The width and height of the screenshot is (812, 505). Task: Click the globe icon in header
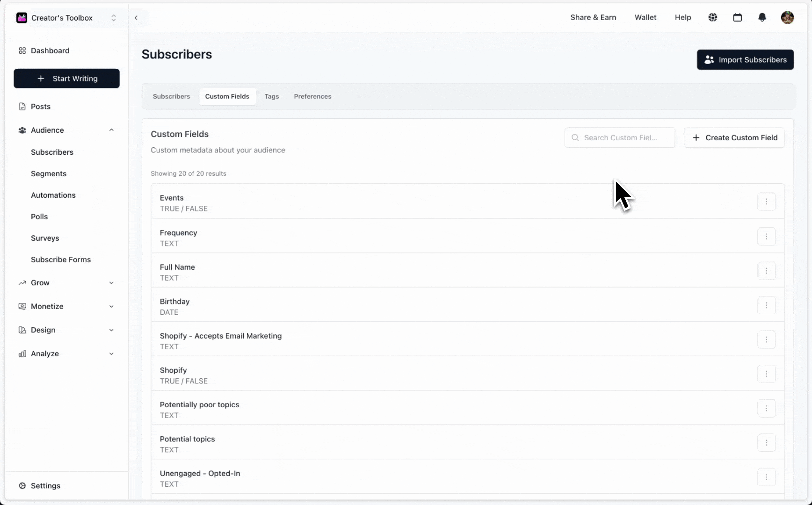[713, 17]
